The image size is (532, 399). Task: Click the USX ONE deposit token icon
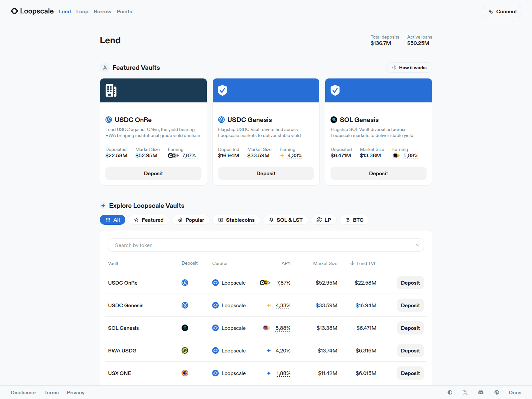[185, 373]
